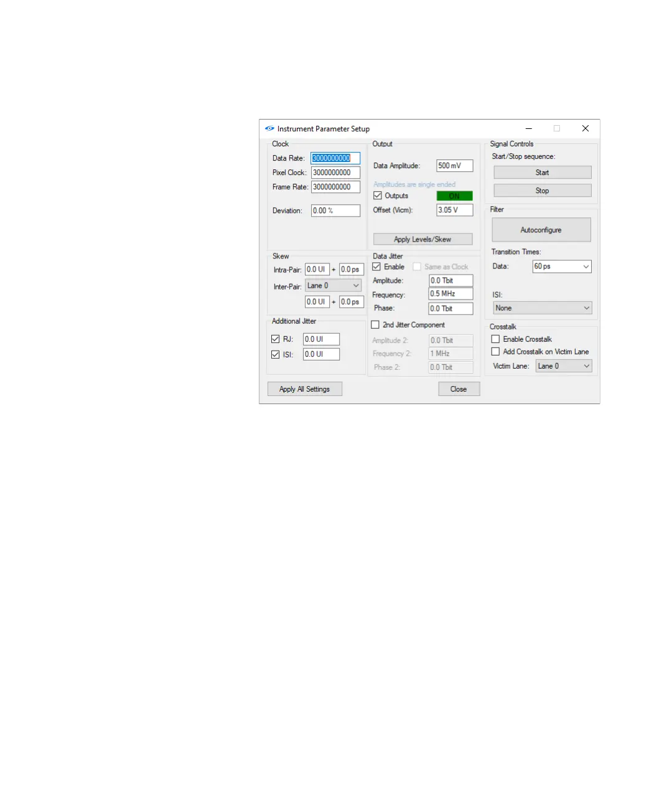Click the Intra-Pair ps skew field

pyautogui.click(x=352, y=270)
